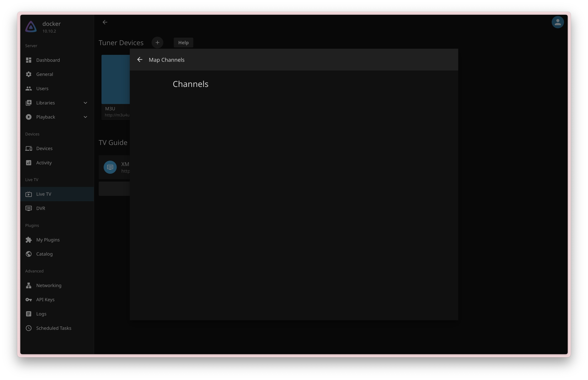The image size is (588, 380).
Task: Open the Live TV menu item
Action: click(44, 194)
